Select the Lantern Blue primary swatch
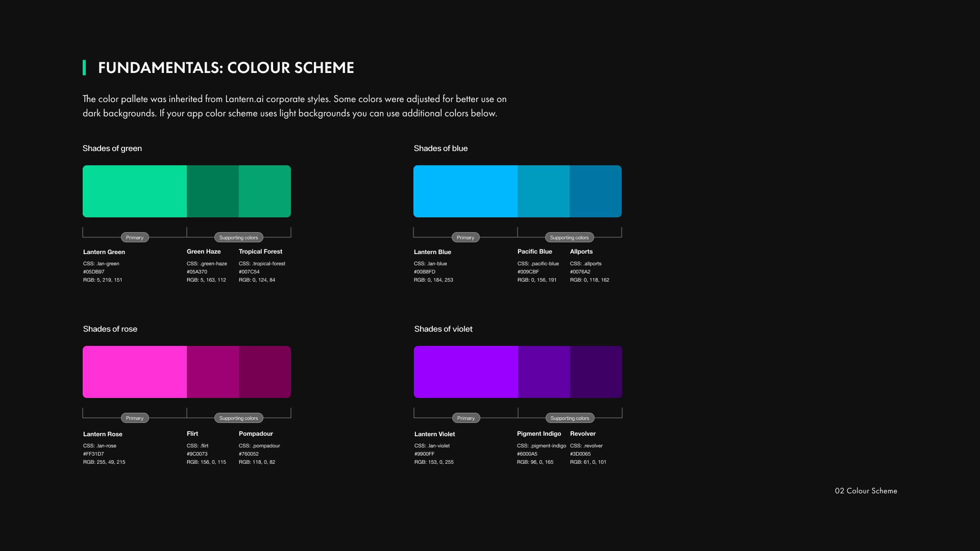The height and width of the screenshot is (551, 980). coord(465,191)
